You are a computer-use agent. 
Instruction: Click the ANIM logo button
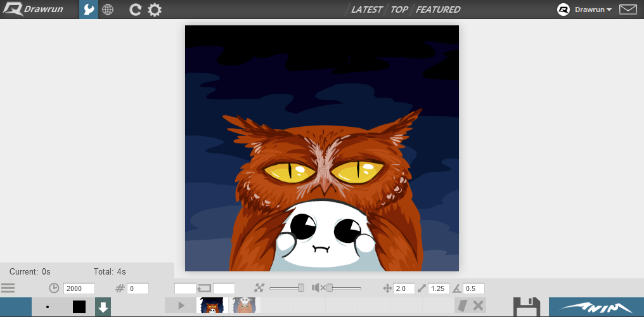tap(596, 307)
